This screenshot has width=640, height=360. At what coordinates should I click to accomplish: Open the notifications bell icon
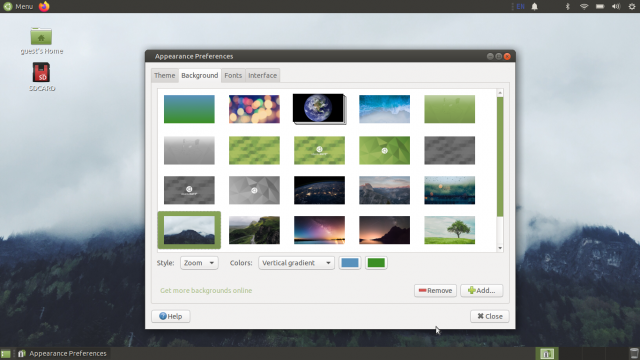(x=534, y=6)
